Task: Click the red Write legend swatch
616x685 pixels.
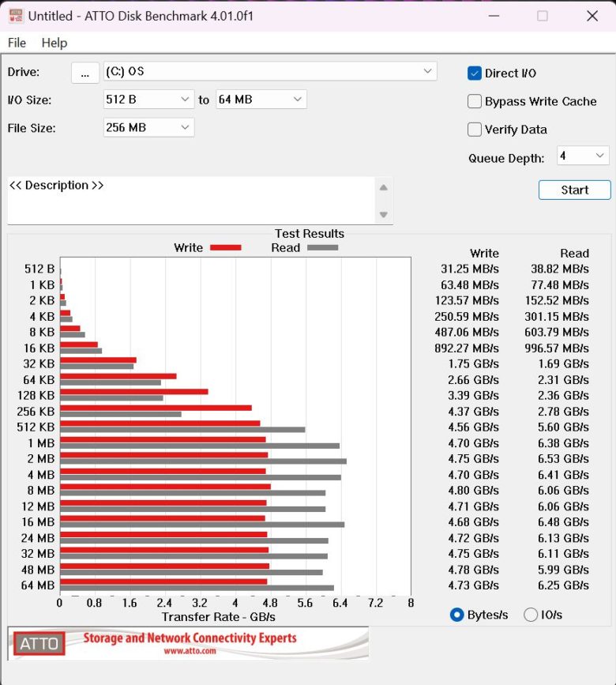Action: 225,248
